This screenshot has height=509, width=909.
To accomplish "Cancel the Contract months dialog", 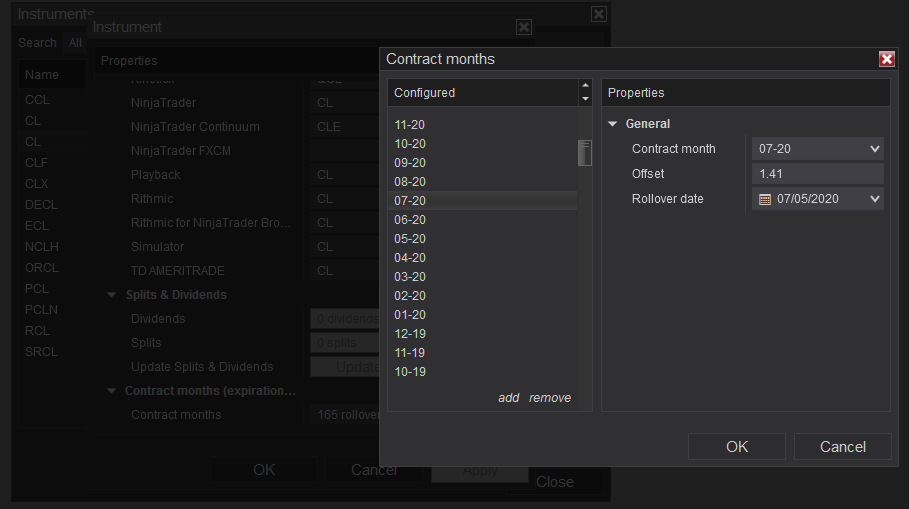I will coord(842,447).
